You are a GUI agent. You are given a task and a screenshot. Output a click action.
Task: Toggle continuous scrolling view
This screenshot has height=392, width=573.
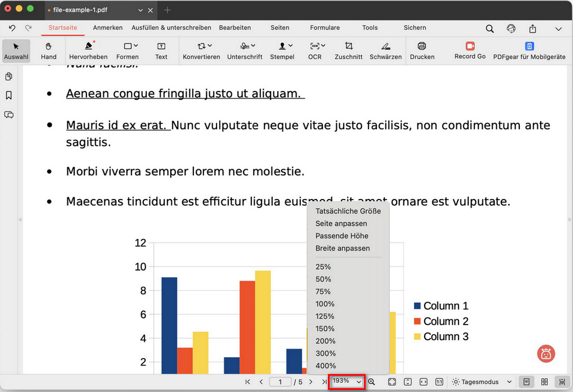pyautogui.click(x=562, y=382)
